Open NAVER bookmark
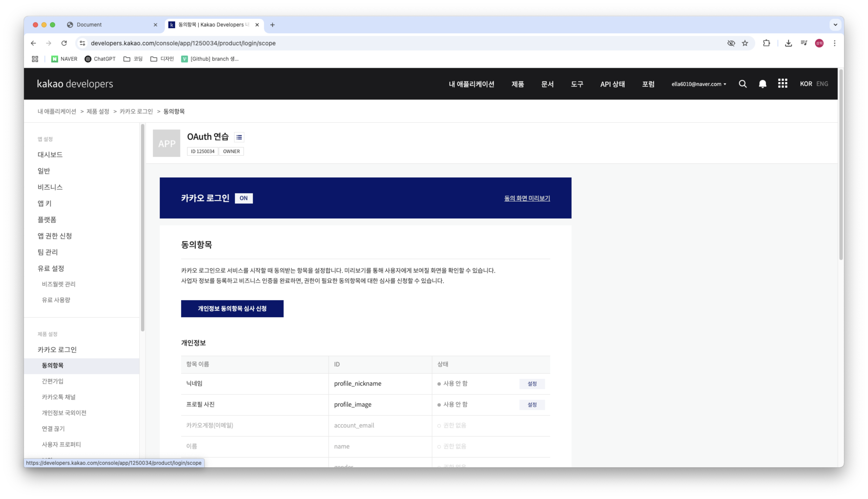This screenshot has height=499, width=868. (64, 59)
